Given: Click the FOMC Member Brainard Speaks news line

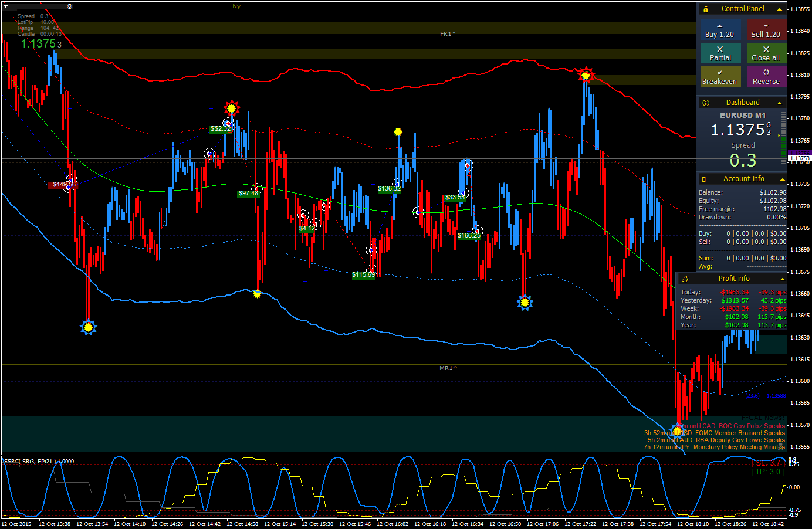Looking at the screenshot, I should pos(715,433).
